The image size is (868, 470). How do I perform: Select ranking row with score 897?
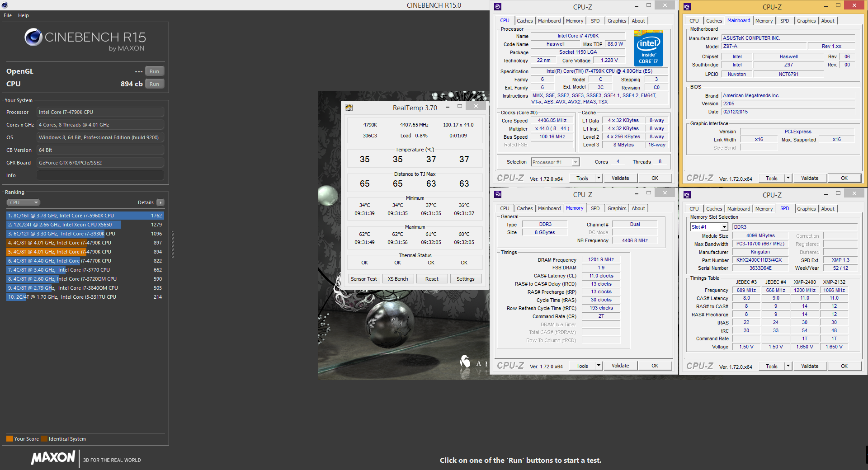click(85, 243)
